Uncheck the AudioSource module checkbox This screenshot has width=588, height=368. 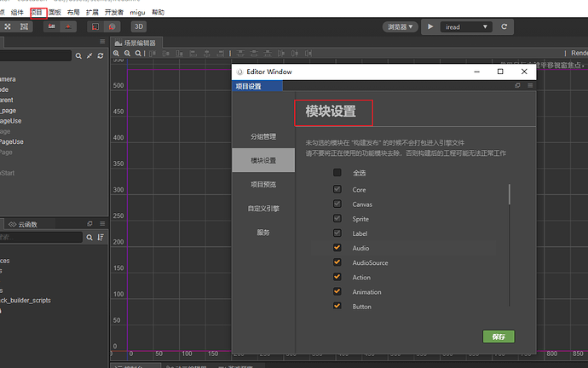coord(337,262)
